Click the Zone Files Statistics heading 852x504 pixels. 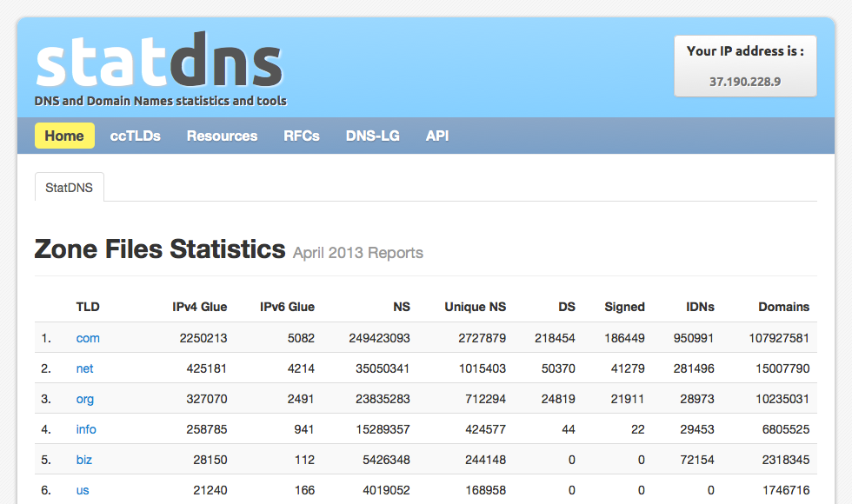click(160, 249)
